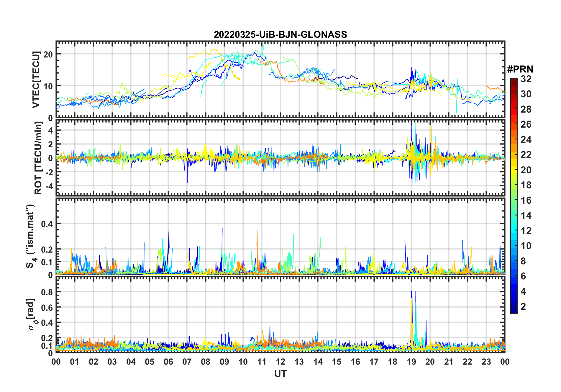Viewport: 561px width, 392px height.
Task: Select colorbar tick label 28
Action: 526,109
